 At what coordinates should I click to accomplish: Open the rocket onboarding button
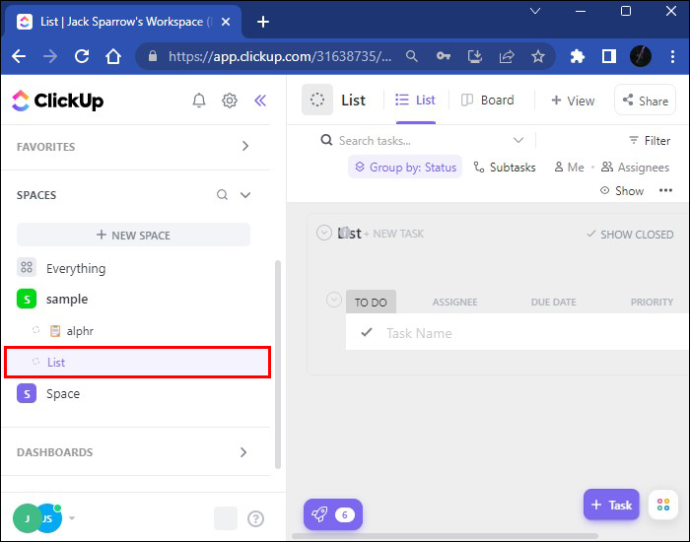point(333,514)
